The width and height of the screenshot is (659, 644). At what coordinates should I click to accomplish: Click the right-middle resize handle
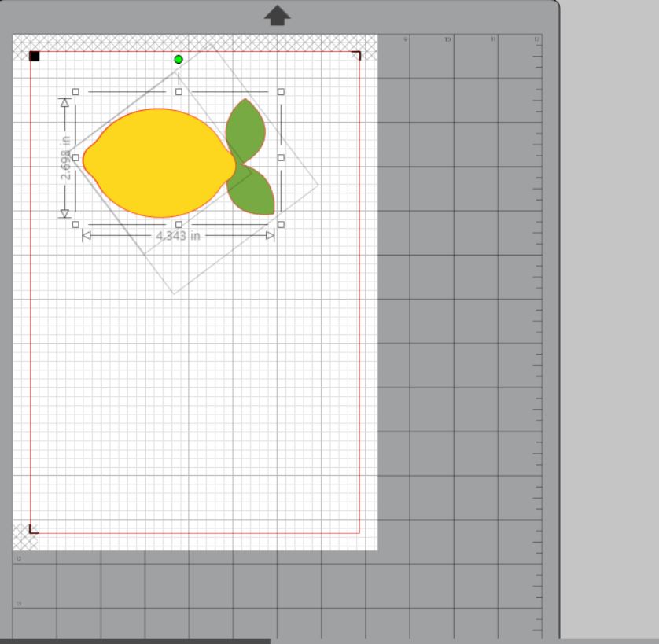[x=281, y=158]
